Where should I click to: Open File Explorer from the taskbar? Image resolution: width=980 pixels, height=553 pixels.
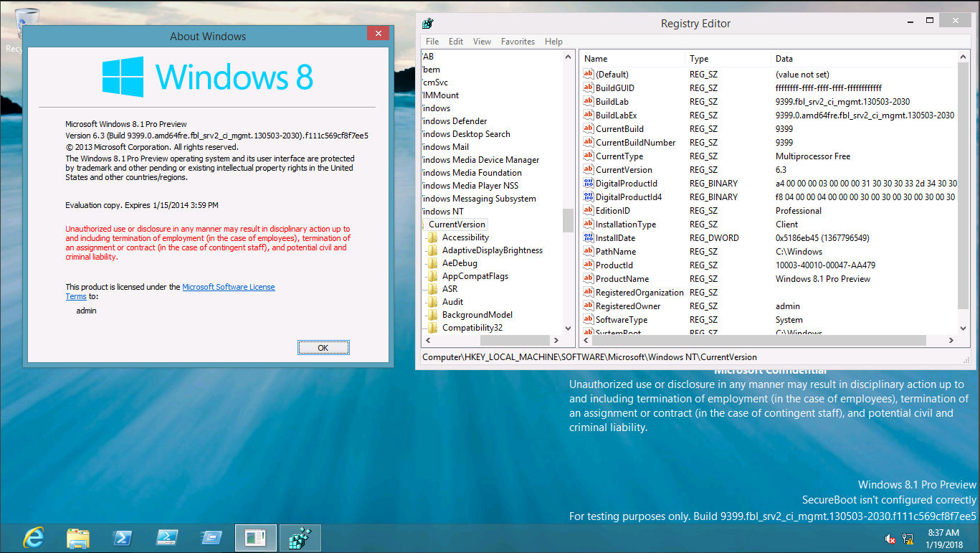(x=78, y=538)
